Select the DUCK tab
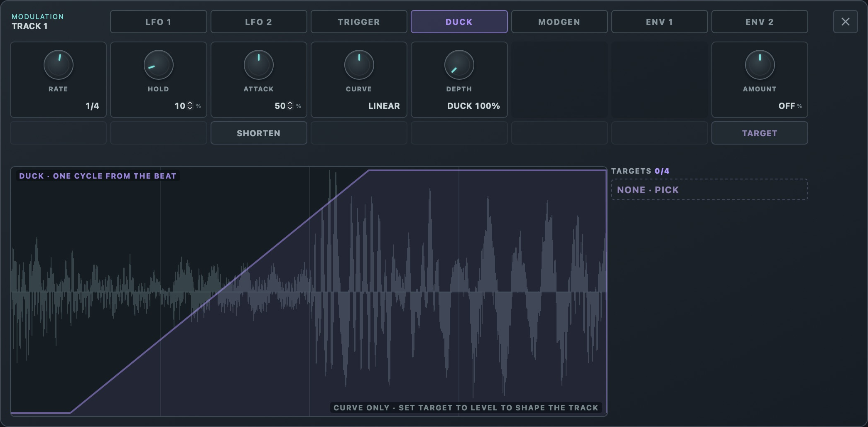The image size is (868, 427). coord(459,22)
